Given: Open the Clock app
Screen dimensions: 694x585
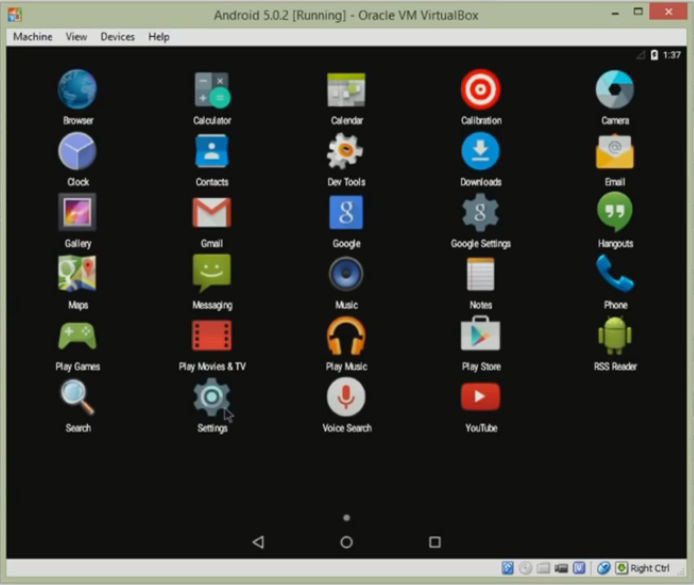Looking at the screenshot, I should [77, 151].
